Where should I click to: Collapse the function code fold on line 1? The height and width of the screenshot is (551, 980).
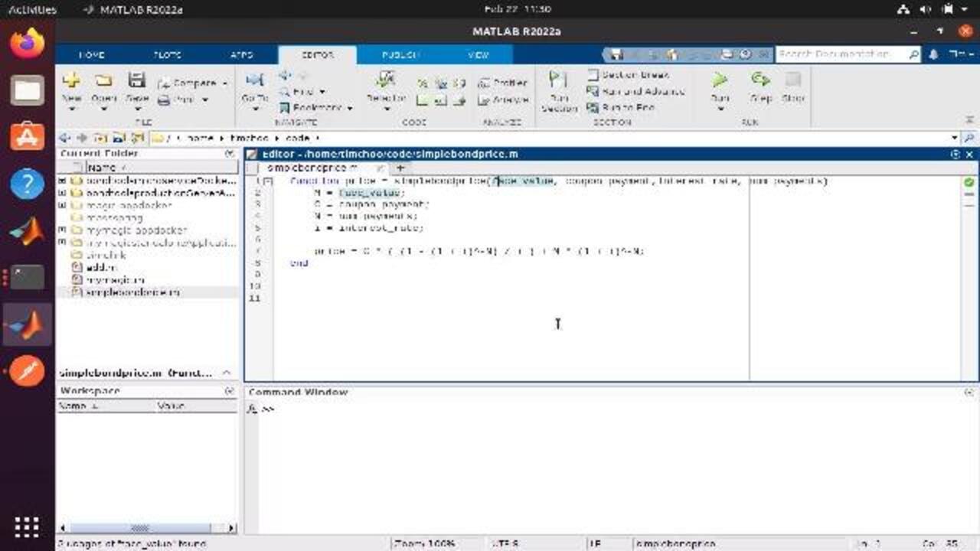[x=267, y=181]
